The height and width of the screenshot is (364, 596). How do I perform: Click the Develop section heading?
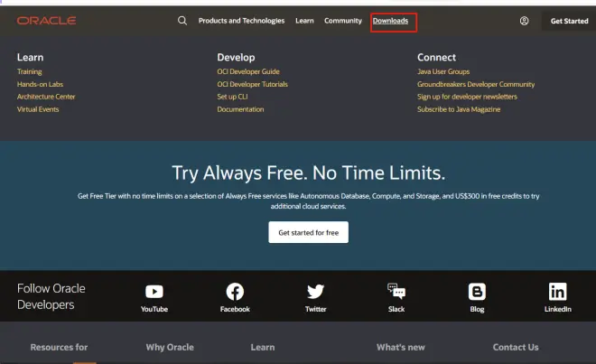pyautogui.click(x=236, y=58)
